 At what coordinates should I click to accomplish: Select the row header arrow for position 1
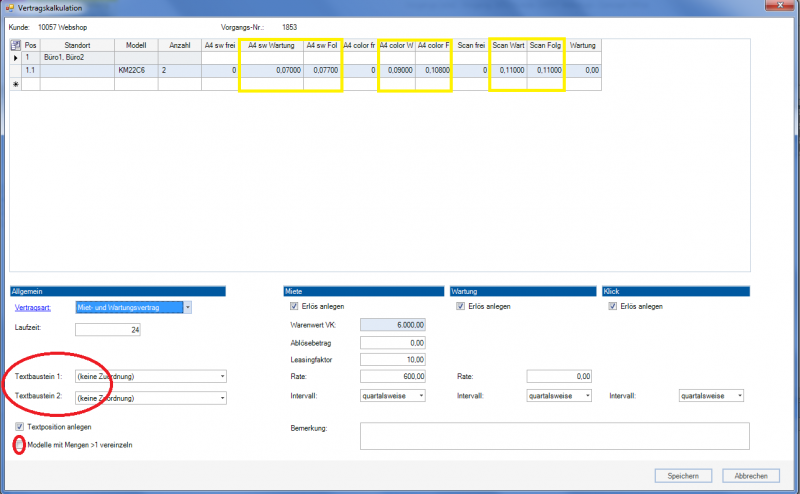pyautogui.click(x=15, y=58)
